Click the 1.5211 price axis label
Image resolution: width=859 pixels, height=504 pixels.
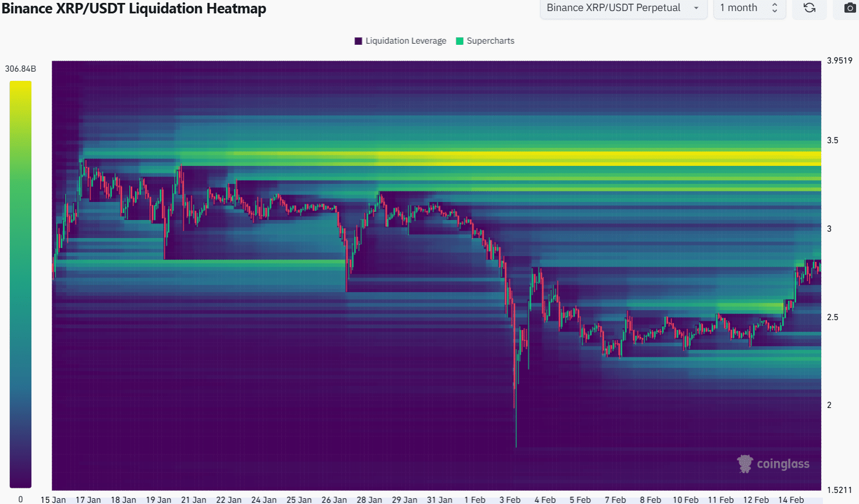pyautogui.click(x=839, y=490)
